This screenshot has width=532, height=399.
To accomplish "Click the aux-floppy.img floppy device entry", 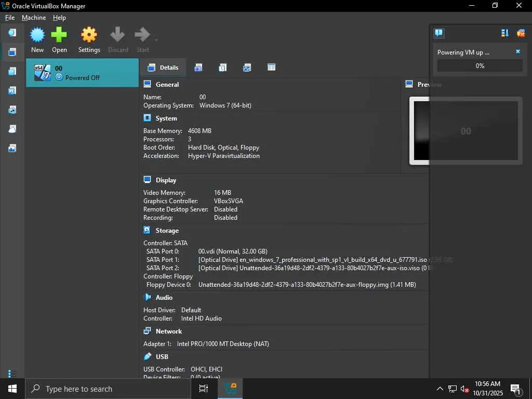I will [x=307, y=285].
